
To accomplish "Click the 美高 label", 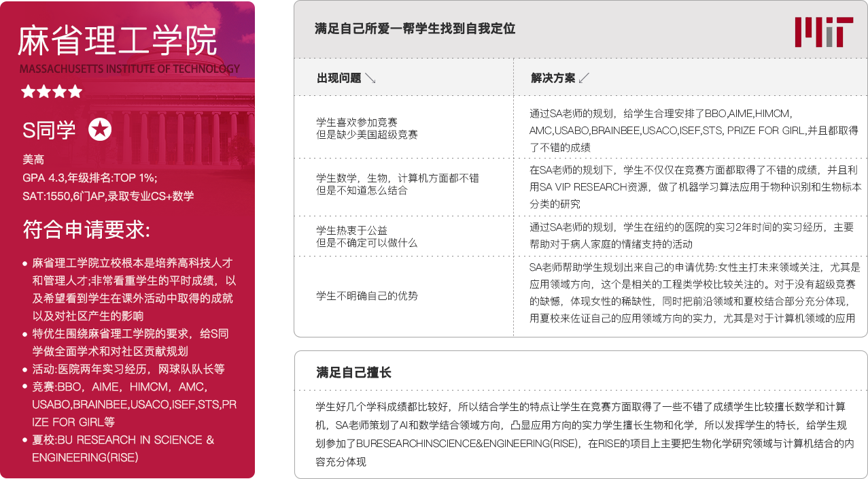I will pyautogui.click(x=33, y=161).
